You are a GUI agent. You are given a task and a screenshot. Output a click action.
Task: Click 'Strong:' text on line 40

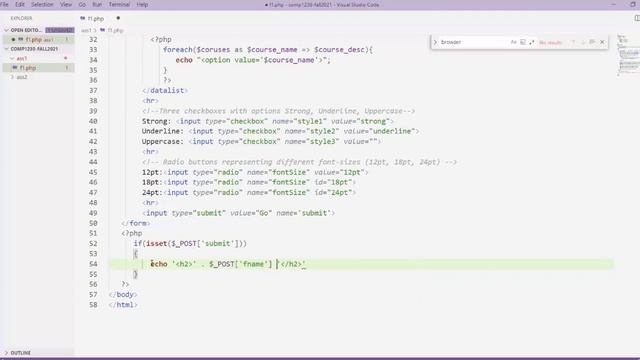156,121
